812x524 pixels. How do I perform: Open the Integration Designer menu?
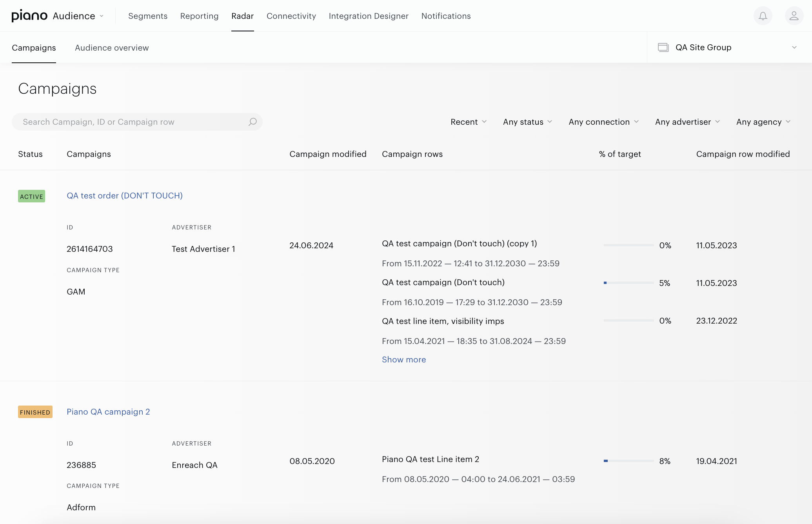pyautogui.click(x=369, y=16)
